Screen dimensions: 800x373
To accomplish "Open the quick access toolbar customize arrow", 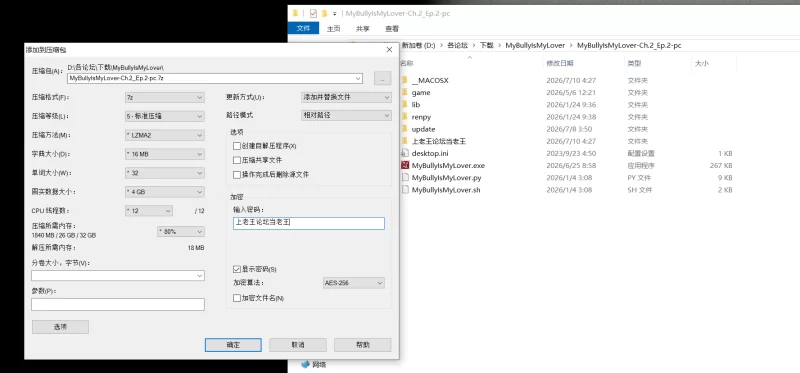I will click(x=335, y=14).
